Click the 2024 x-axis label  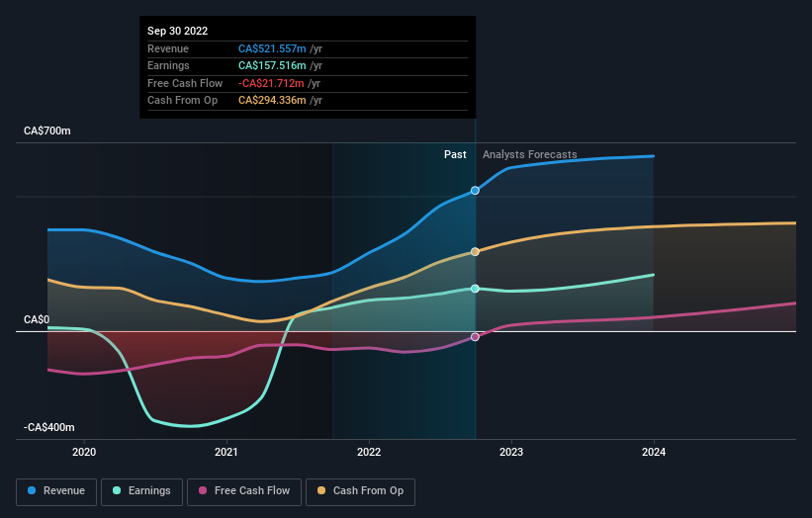click(x=654, y=452)
